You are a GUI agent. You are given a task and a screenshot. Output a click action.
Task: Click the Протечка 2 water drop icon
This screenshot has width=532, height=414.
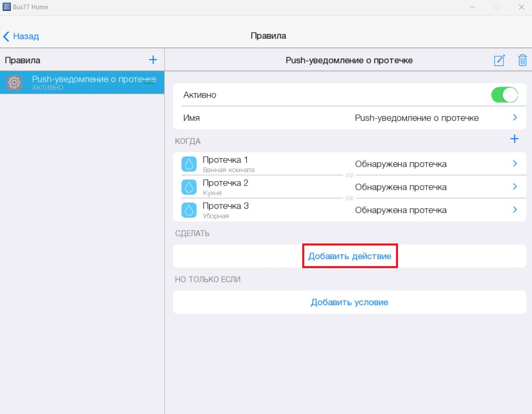[189, 187]
